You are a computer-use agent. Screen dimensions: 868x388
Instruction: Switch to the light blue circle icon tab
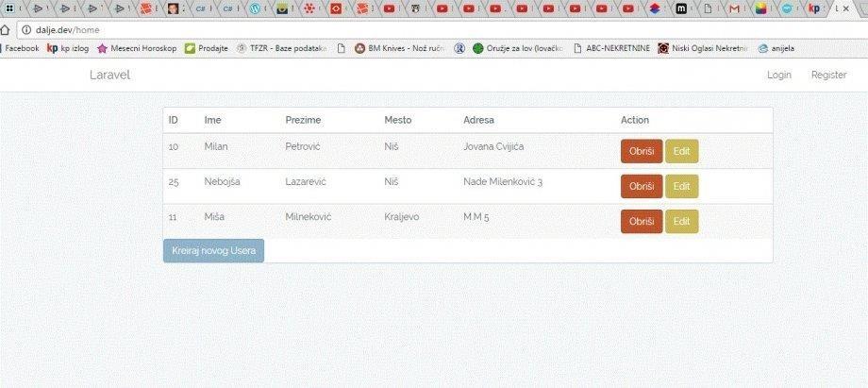click(787, 8)
